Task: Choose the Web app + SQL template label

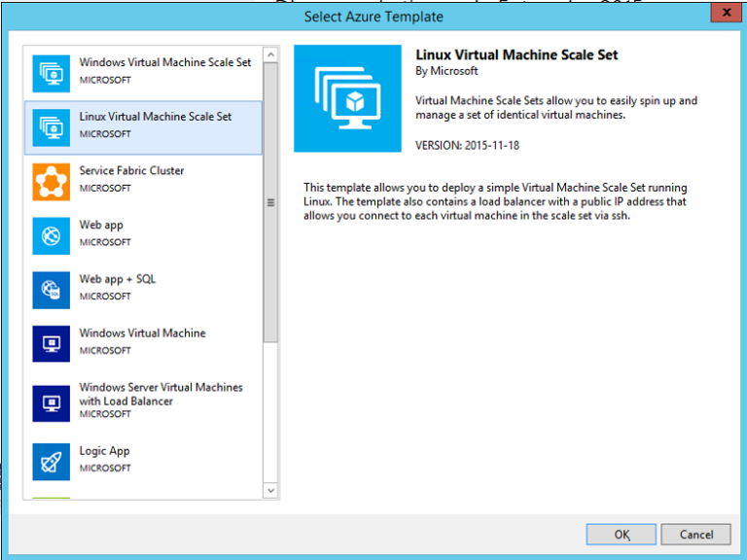Action: [117, 279]
